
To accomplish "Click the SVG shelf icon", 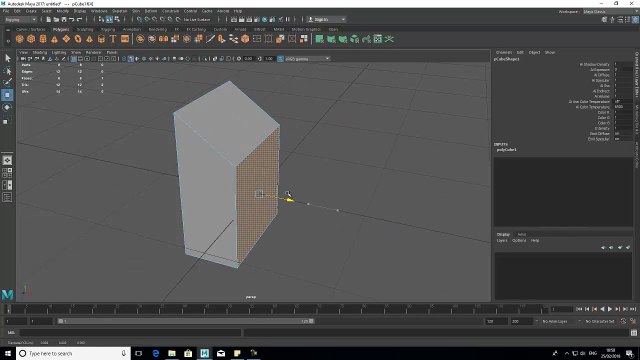I will pyautogui.click(x=125, y=39).
